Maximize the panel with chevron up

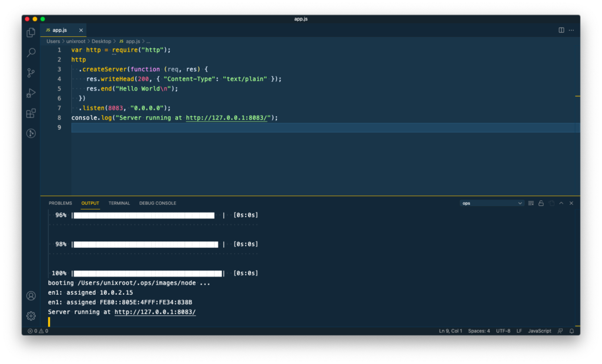tap(561, 203)
